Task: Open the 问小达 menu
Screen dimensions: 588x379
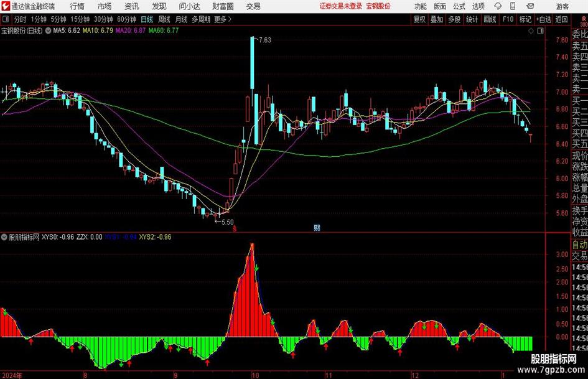Action: (189, 6)
